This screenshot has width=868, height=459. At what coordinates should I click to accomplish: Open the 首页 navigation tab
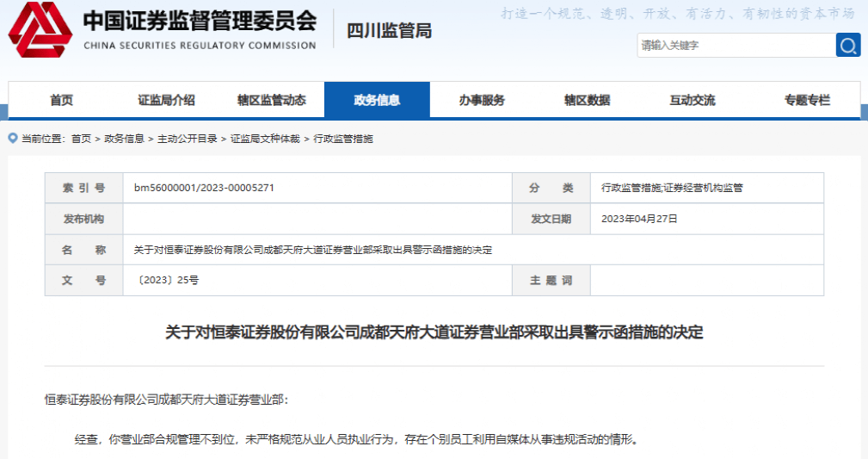pos(62,100)
